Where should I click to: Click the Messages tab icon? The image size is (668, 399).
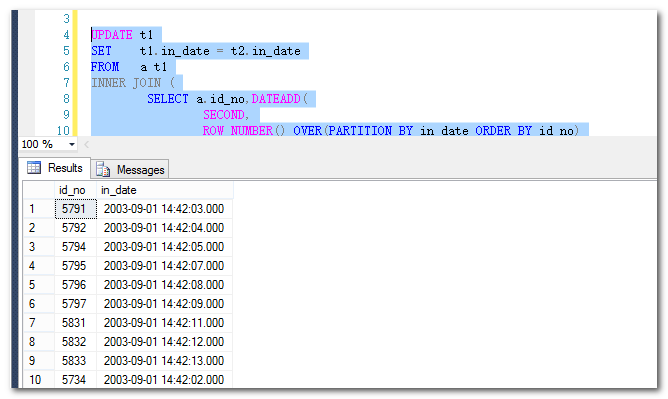103,169
